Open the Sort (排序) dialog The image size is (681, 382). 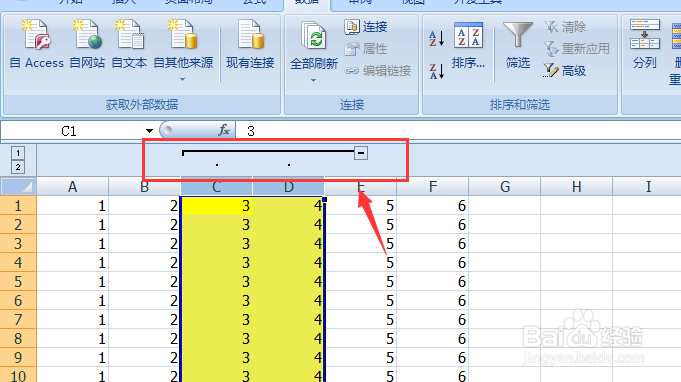pyautogui.click(x=468, y=46)
